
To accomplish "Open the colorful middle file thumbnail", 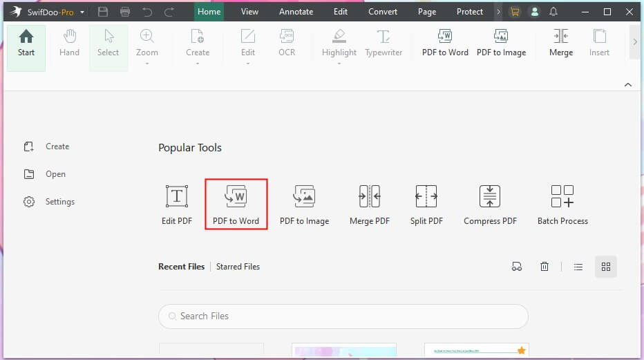I will click(x=344, y=350).
